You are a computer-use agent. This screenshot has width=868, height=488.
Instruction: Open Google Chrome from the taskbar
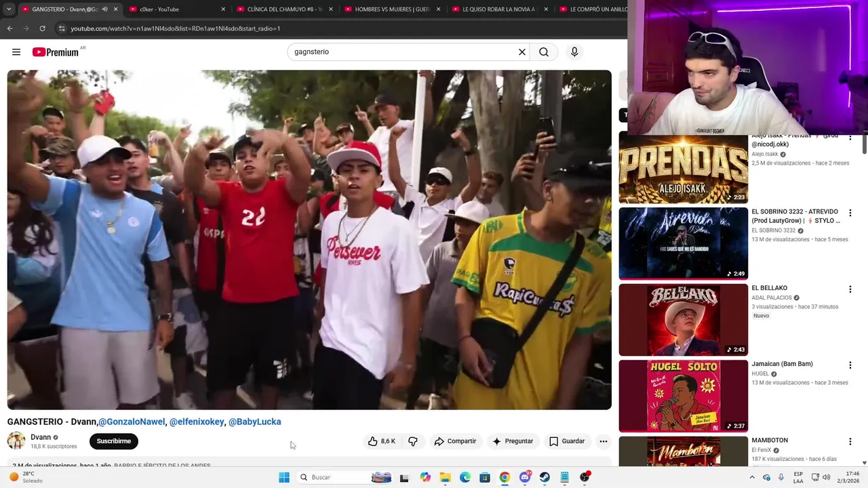tap(505, 477)
